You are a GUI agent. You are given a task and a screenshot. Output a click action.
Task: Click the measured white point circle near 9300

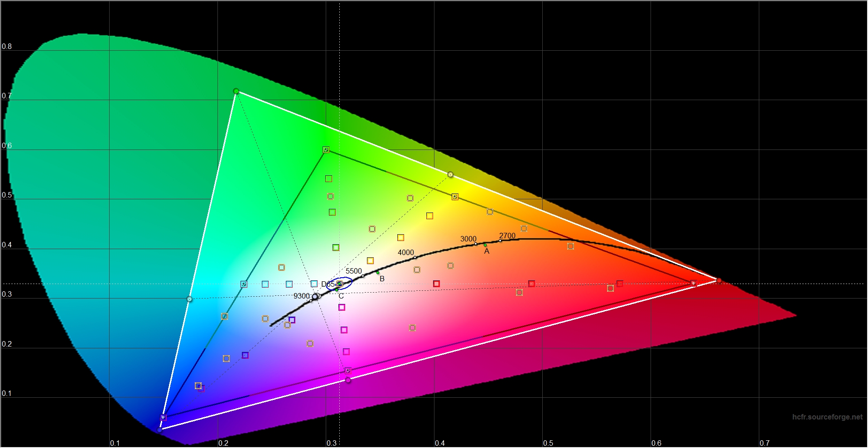tap(315, 297)
